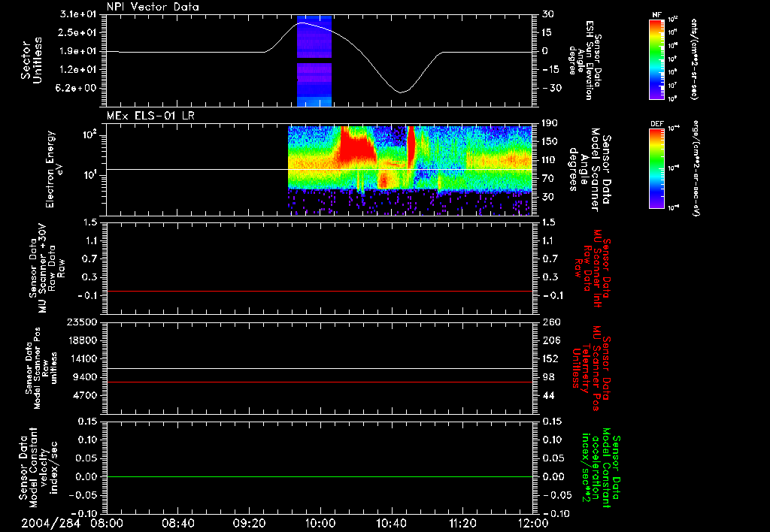This screenshot has height=532, width=770.
Task: Click the 12:00 time axis label
Action: 533,523
